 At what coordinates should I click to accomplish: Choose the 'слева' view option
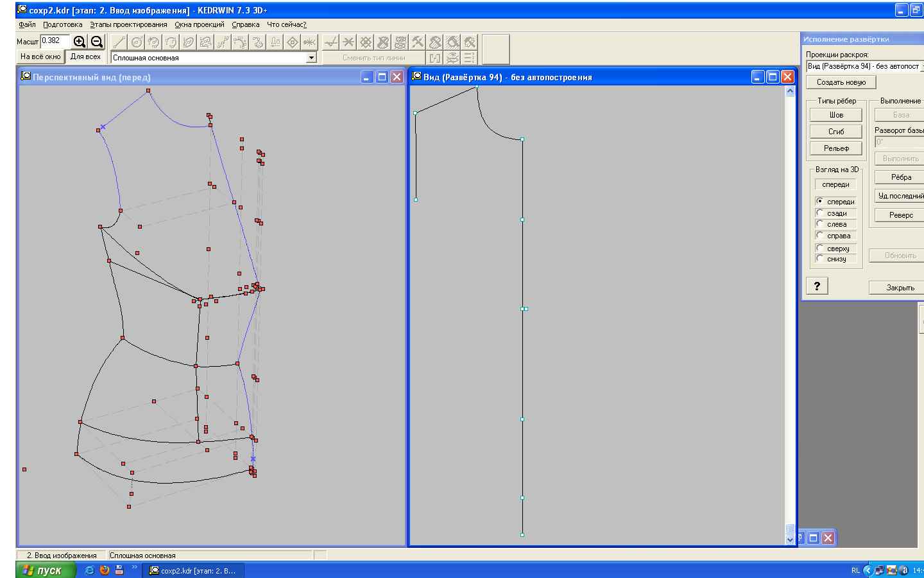pos(820,224)
